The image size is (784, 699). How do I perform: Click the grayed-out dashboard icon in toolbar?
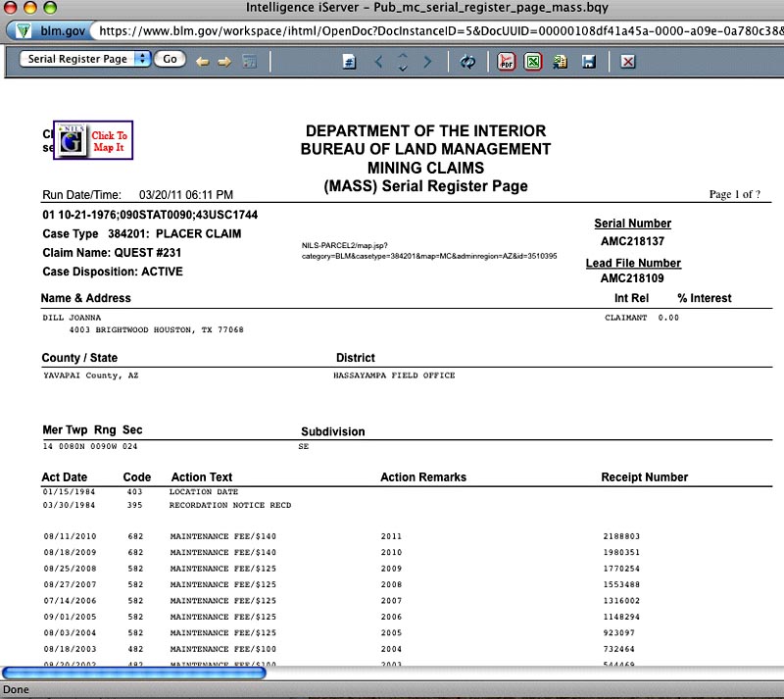tap(250, 62)
